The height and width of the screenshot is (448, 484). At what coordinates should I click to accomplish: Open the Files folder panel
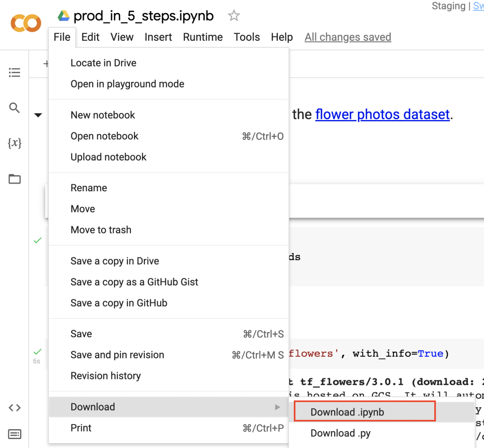[x=15, y=179]
